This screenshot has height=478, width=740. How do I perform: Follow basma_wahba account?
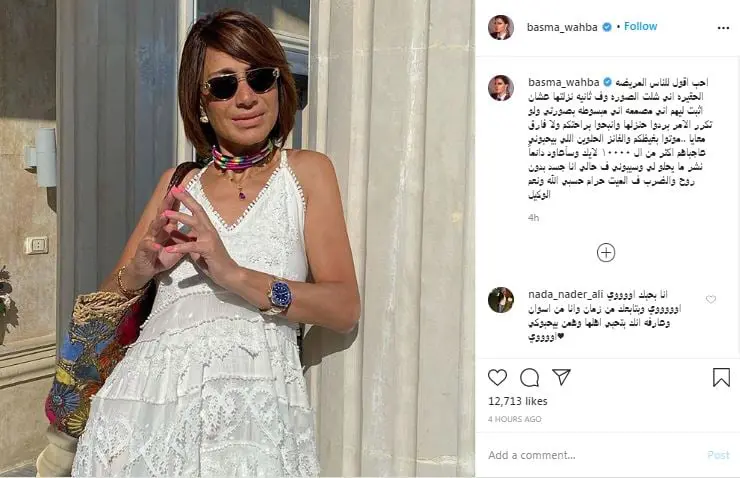(640, 26)
